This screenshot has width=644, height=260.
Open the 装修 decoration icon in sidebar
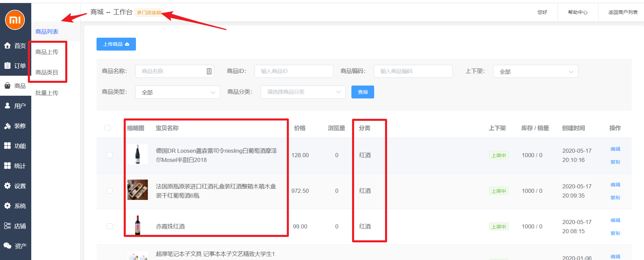[x=7, y=126]
